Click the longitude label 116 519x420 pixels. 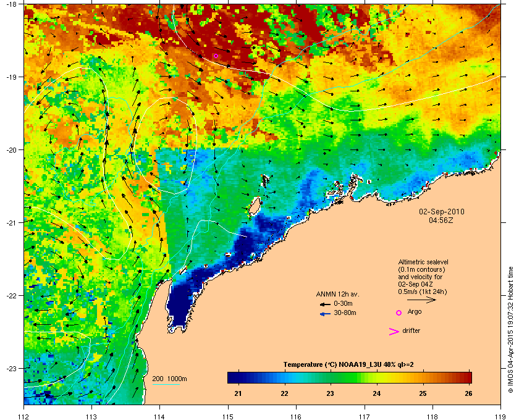(x=296, y=416)
